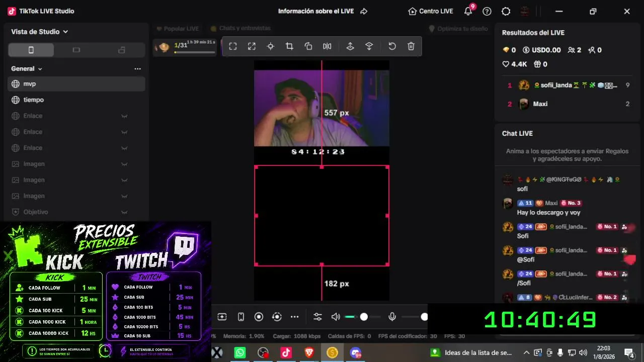
Task: Click the Caídas de FPS status entry
Action: (x=349, y=336)
